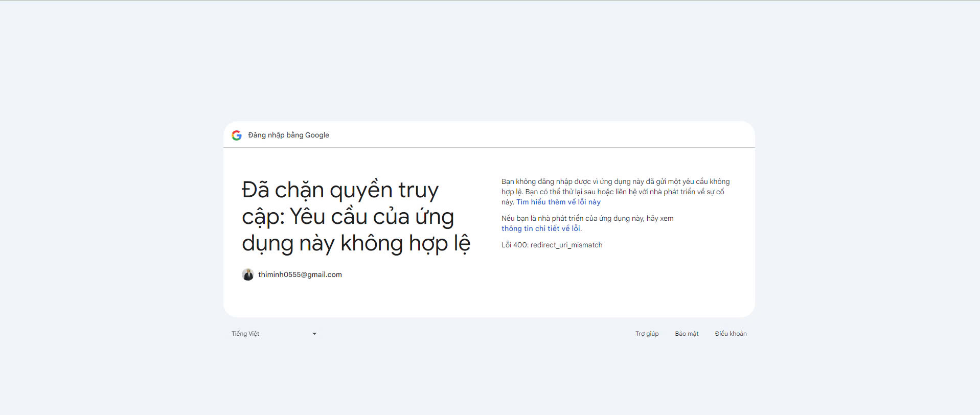
Task: Click the word "Google" in the card header
Action: coord(317,135)
